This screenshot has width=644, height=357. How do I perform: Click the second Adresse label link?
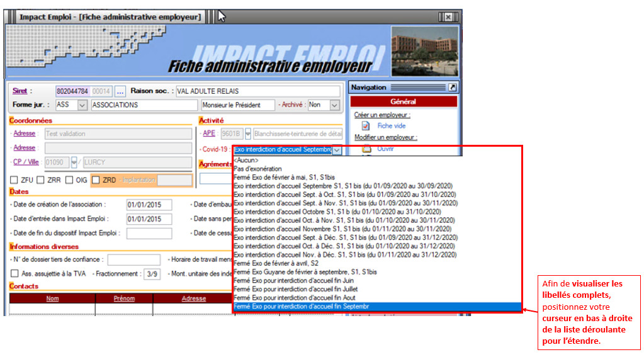point(24,148)
